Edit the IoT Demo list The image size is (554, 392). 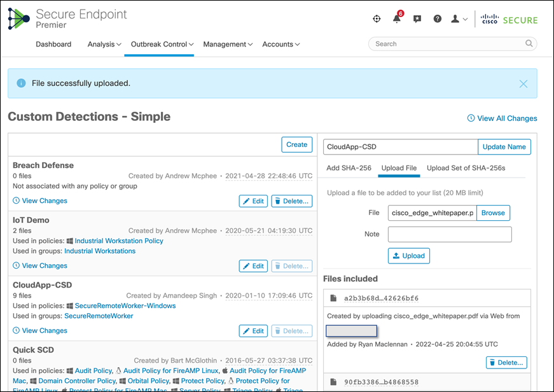(x=253, y=266)
